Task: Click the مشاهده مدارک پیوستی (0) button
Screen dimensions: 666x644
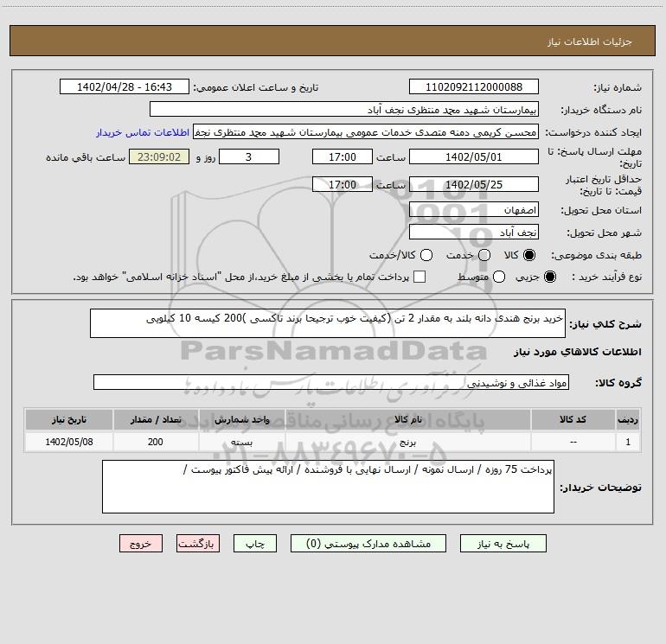Action: click(x=368, y=544)
